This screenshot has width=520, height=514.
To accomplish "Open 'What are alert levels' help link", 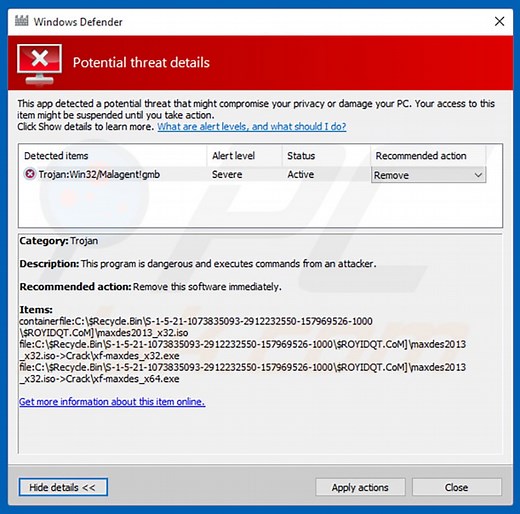I will click(x=252, y=127).
